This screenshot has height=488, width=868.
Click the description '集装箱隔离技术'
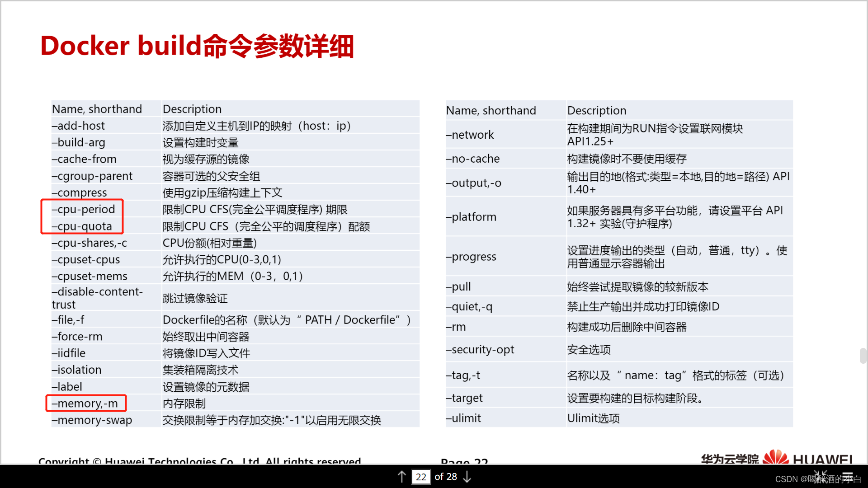(x=200, y=370)
